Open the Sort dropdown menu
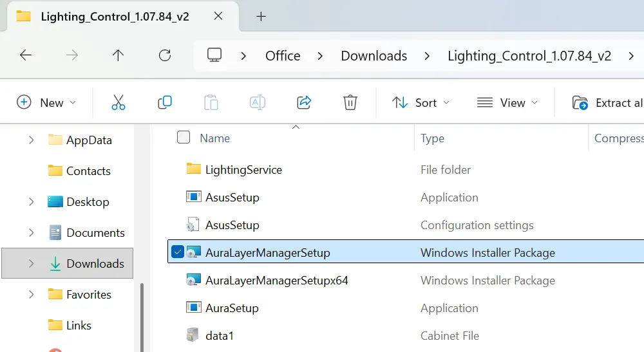This screenshot has width=644, height=352. [x=446, y=102]
